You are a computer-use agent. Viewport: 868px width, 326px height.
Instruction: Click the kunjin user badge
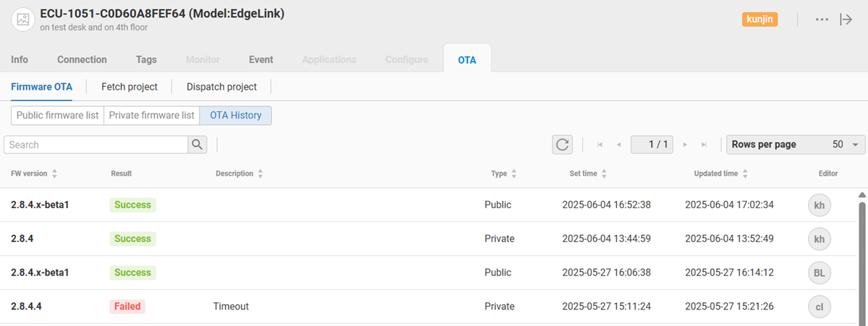(759, 20)
